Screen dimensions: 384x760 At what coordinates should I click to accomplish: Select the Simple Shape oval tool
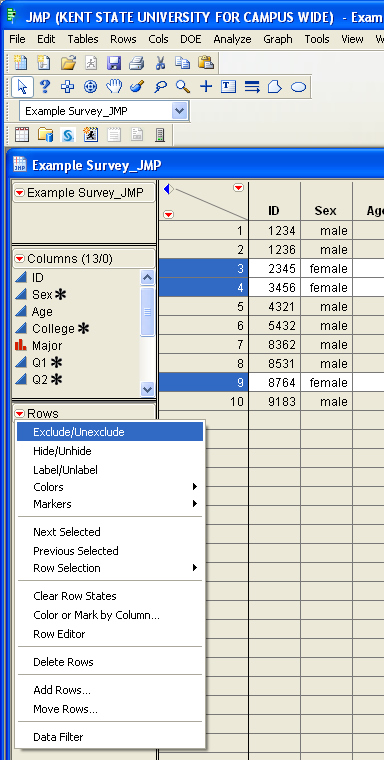coord(298,87)
